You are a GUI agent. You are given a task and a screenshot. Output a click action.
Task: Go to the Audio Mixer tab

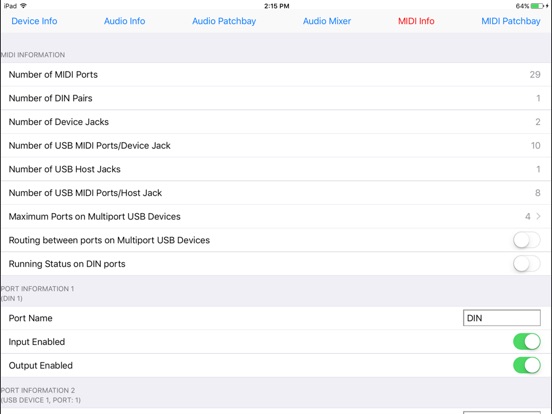[x=327, y=21]
